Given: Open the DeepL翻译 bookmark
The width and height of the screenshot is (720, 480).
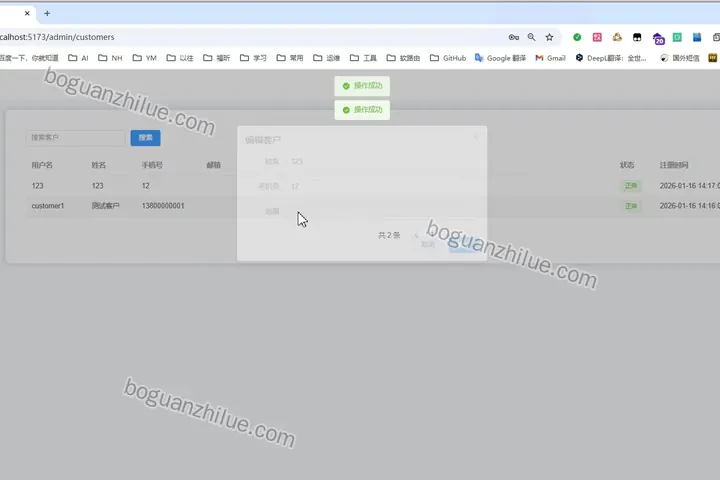Looking at the screenshot, I should coord(611,58).
